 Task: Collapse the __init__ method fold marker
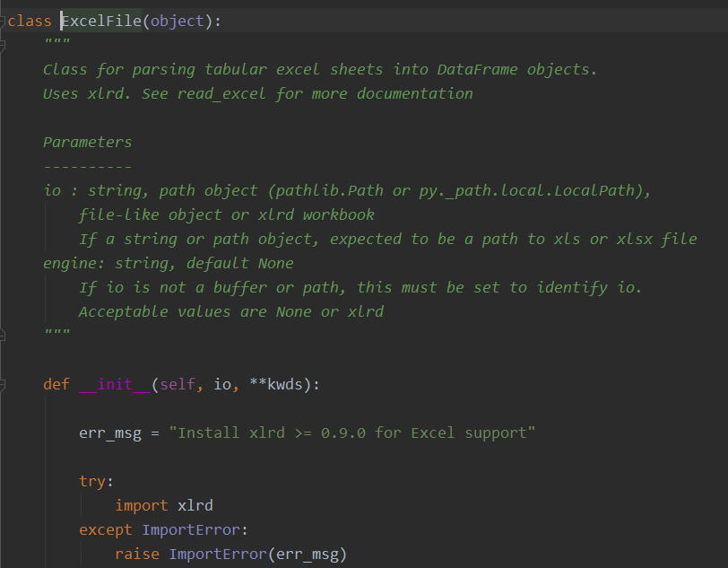pyautogui.click(x=2, y=384)
